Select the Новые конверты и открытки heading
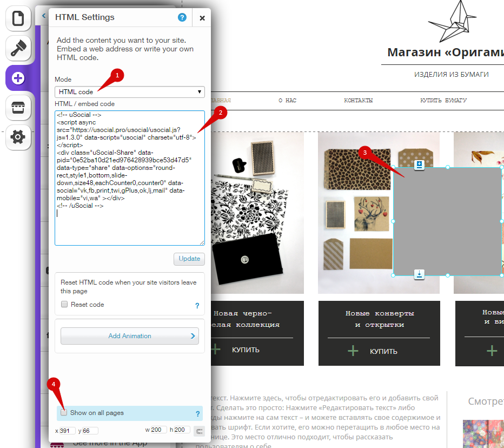 click(x=380, y=319)
